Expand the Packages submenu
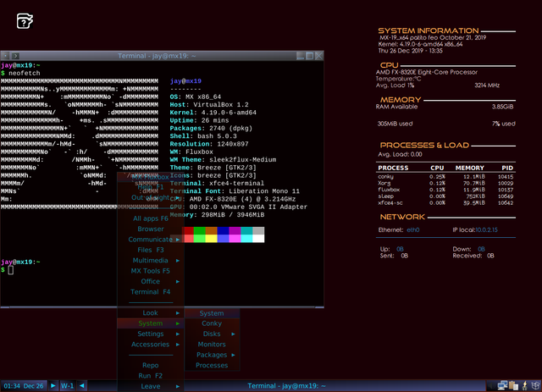This screenshot has height=392, width=542. [x=212, y=355]
